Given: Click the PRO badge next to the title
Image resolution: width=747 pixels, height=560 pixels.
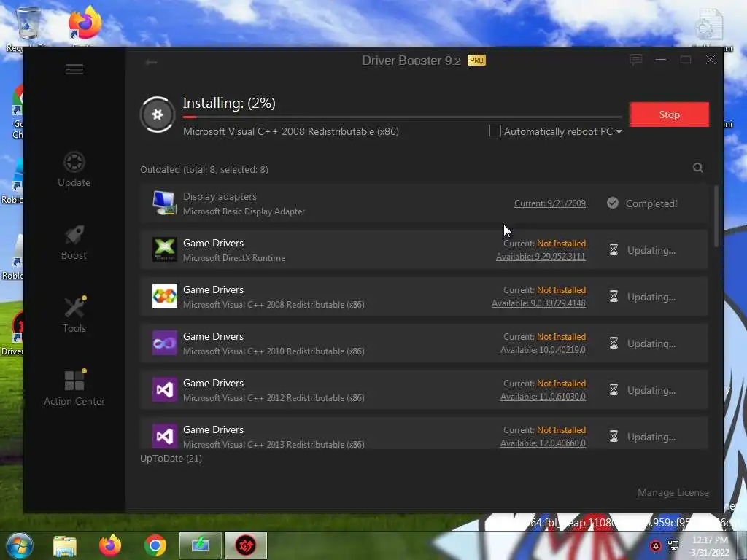Looking at the screenshot, I should pyautogui.click(x=476, y=61).
